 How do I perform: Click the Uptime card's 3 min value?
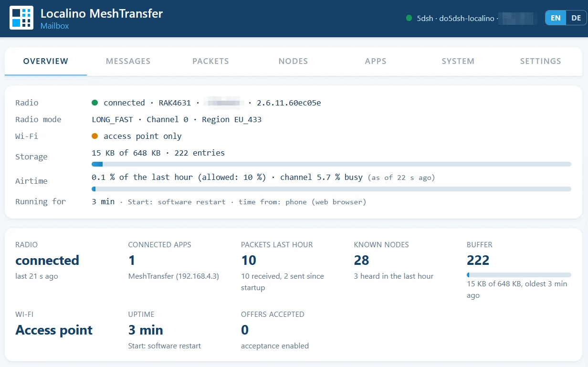pyautogui.click(x=146, y=330)
